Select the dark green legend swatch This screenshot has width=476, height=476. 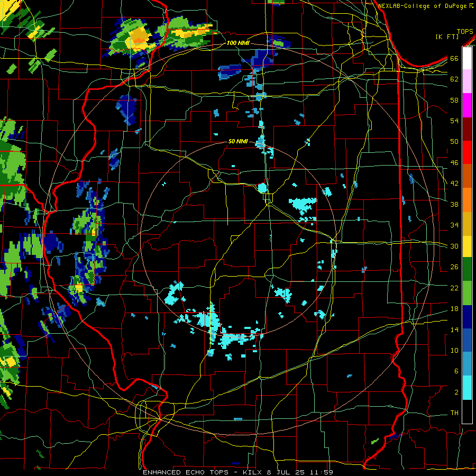[x=467, y=269]
